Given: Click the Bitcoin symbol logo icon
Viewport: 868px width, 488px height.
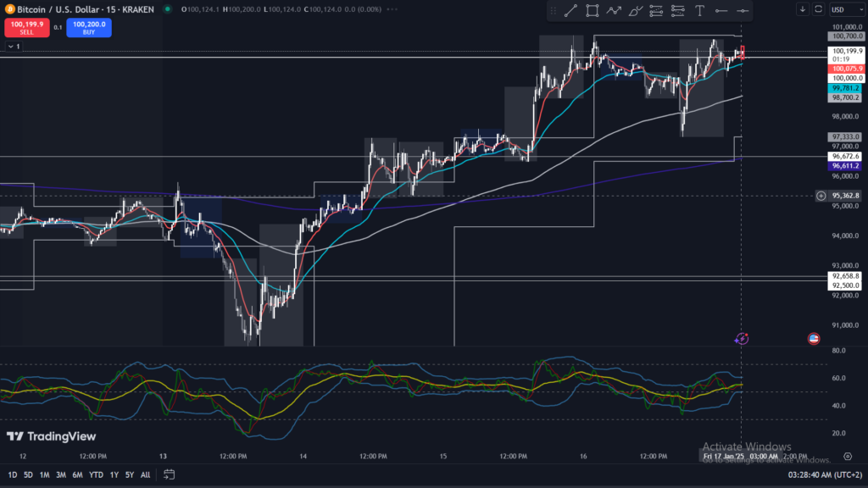Looking at the screenshot, I should (11, 9).
